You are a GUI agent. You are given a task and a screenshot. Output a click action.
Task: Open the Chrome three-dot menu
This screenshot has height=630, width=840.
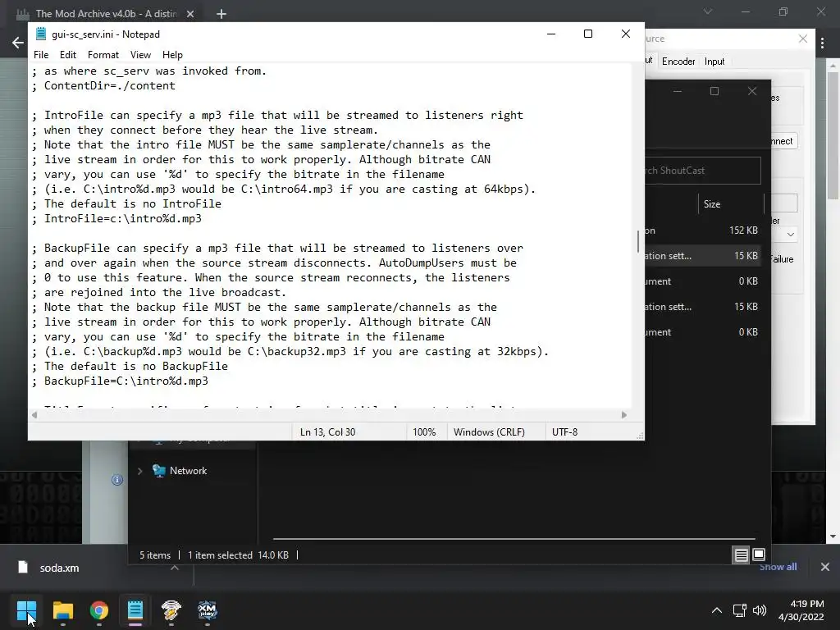click(x=823, y=43)
